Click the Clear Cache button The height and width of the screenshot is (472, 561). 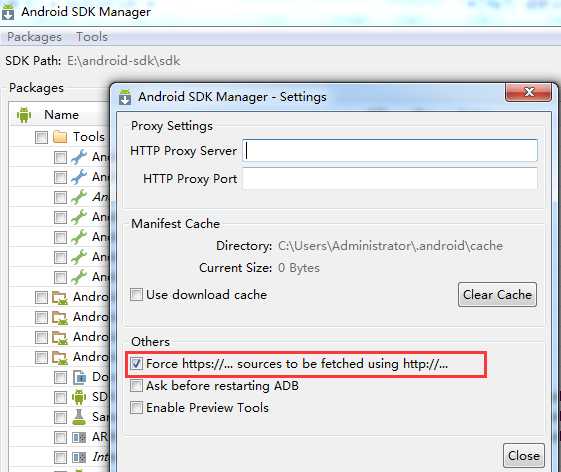click(497, 295)
